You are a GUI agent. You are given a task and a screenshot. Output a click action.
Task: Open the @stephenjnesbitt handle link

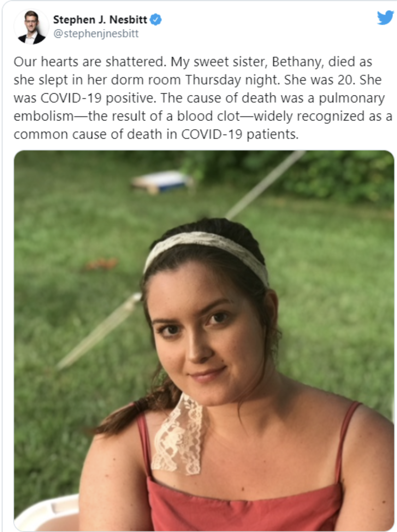(x=96, y=34)
